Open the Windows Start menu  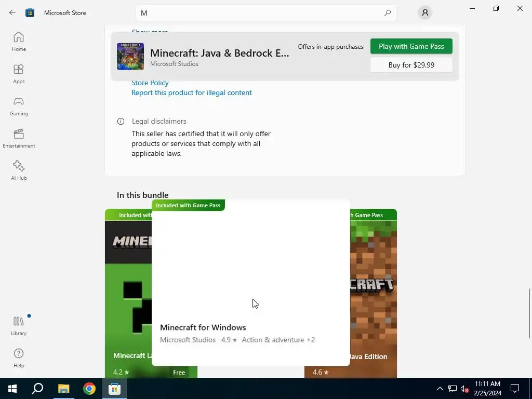click(x=12, y=389)
